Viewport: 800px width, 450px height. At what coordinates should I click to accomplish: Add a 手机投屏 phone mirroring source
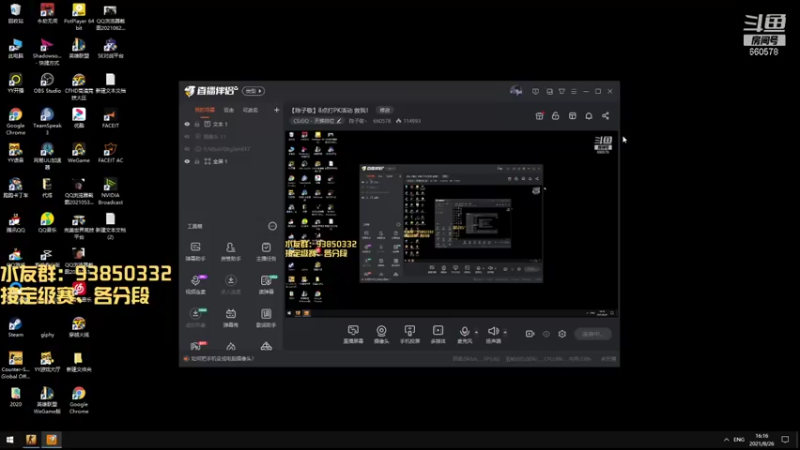click(410, 334)
